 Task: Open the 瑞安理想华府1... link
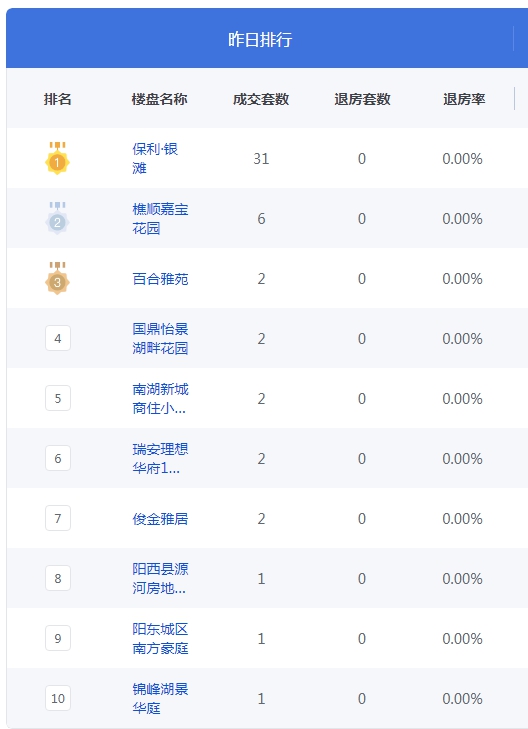(x=160, y=458)
